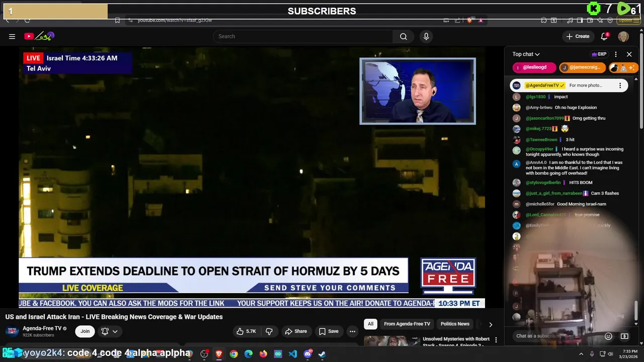Click the Join membership button
Screen dimensions: 644x362
(85, 331)
